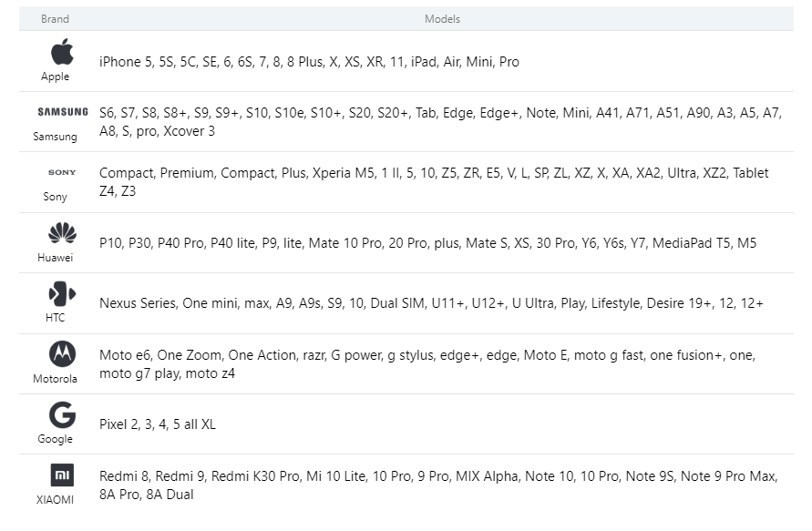This screenshot has height=531, width=812.
Task: Click the Motorola M logo icon
Action: click(x=62, y=353)
